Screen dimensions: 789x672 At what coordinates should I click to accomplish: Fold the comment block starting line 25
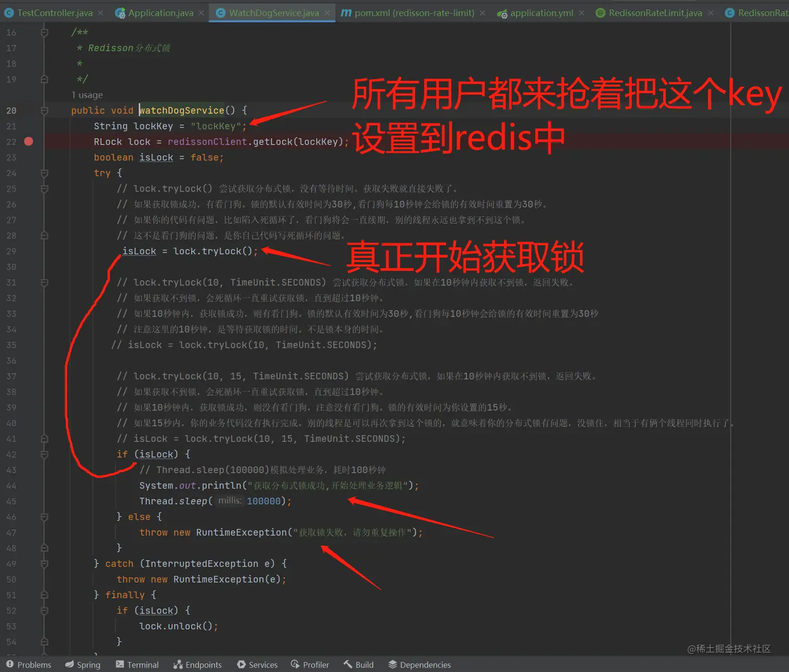point(44,189)
